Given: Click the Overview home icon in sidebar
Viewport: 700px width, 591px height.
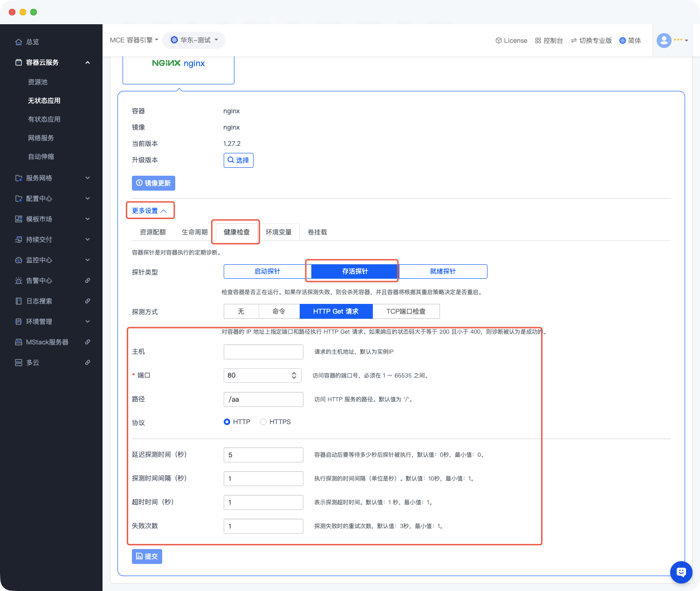Looking at the screenshot, I should 19,42.
